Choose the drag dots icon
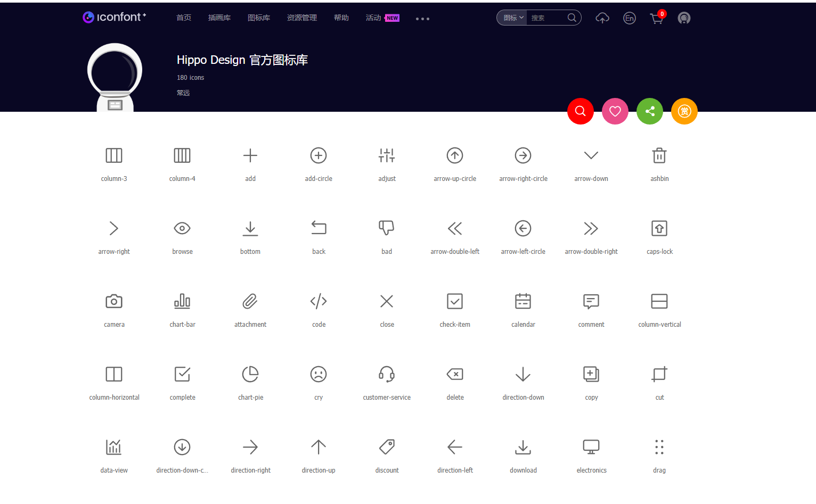This screenshot has height=504, width=816. (x=659, y=447)
